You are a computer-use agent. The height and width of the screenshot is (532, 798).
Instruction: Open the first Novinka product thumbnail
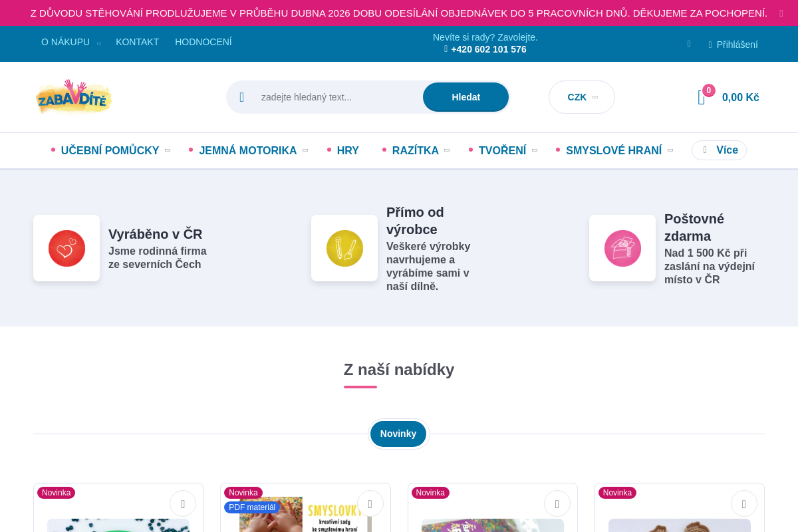click(x=118, y=525)
